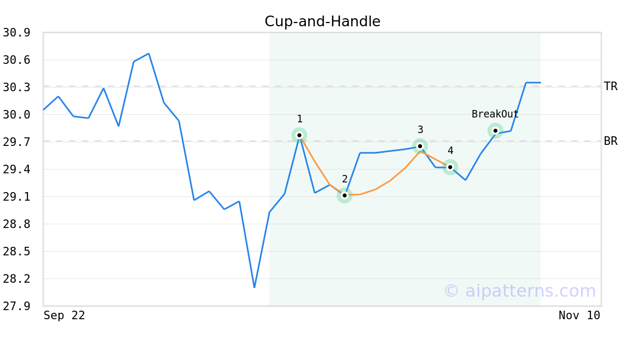Screen dimensions: 644x338
Task: Select pattern point marker 3
Action: pyautogui.click(x=420, y=146)
